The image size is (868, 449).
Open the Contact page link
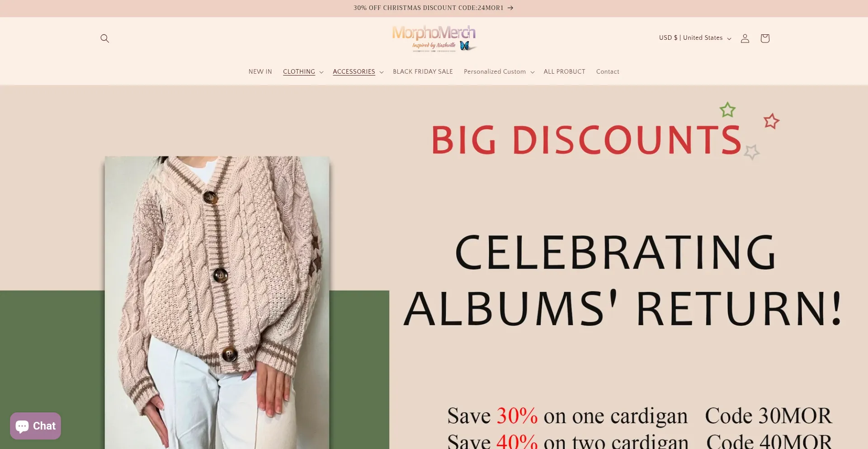tap(608, 72)
